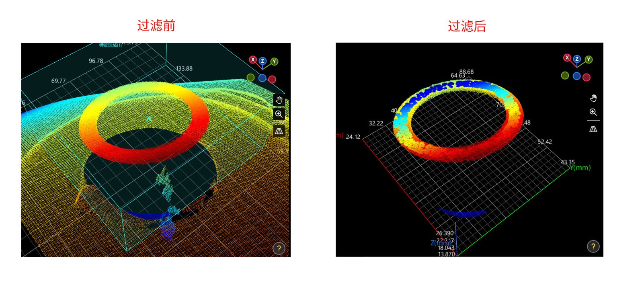Select the blue Z axis gizmo in 过滤后 view
Viewport: 644px width, 285px height.
577,59
